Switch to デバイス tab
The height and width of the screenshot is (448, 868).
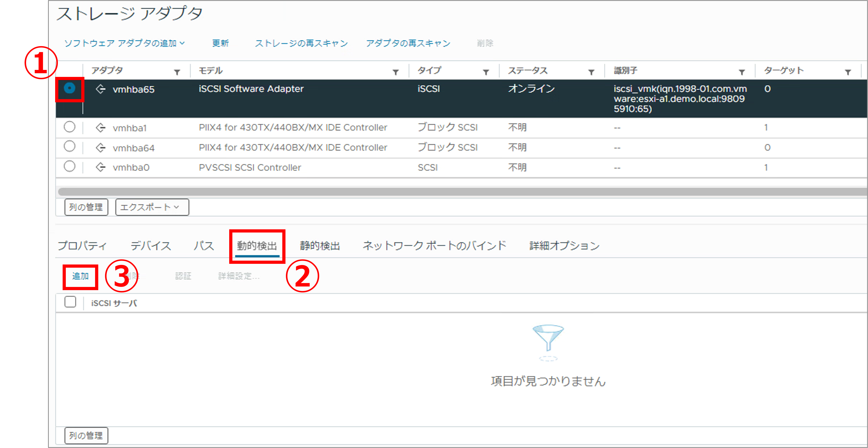point(151,246)
